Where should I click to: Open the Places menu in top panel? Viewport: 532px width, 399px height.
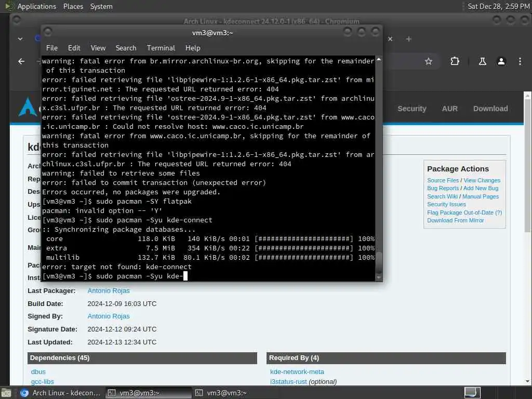pos(73,6)
